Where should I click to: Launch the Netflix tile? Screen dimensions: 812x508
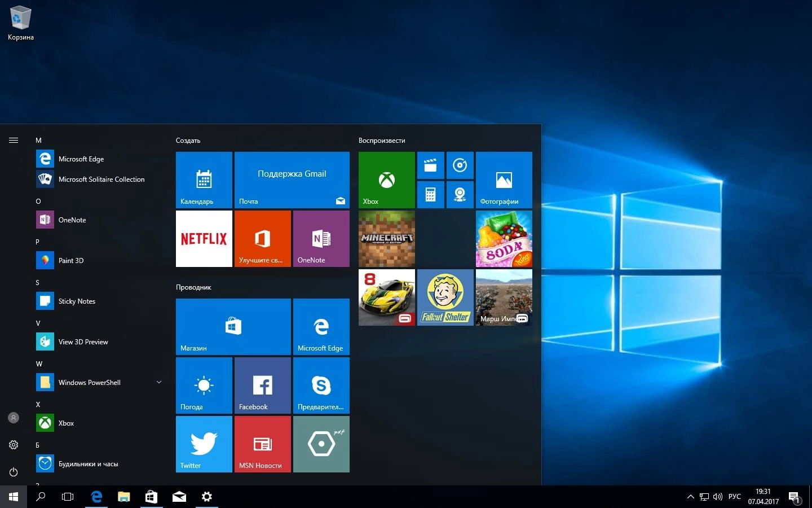point(204,239)
